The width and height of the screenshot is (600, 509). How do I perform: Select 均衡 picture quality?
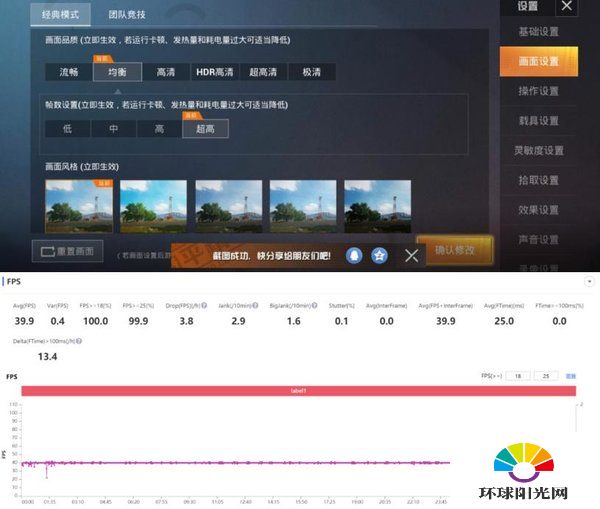[x=117, y=72]
